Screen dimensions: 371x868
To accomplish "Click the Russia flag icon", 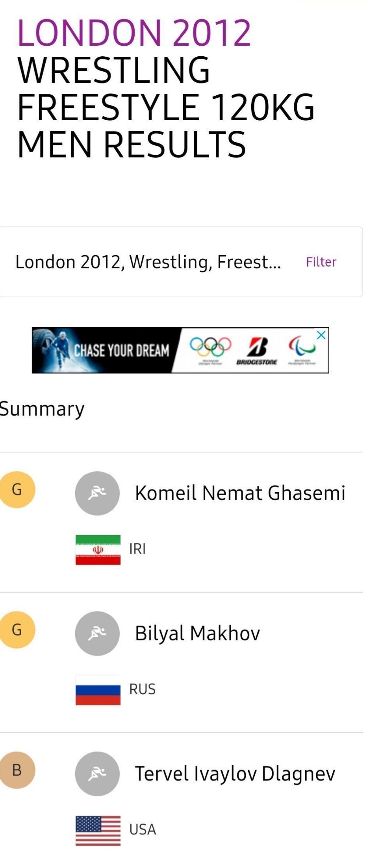I will click(x=98, y=690).
